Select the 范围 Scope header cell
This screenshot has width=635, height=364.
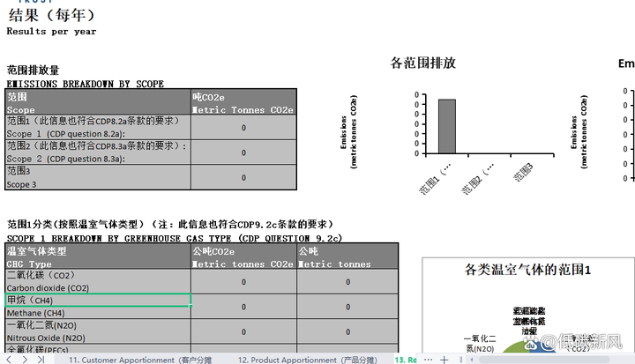click(x=98, y=103)
